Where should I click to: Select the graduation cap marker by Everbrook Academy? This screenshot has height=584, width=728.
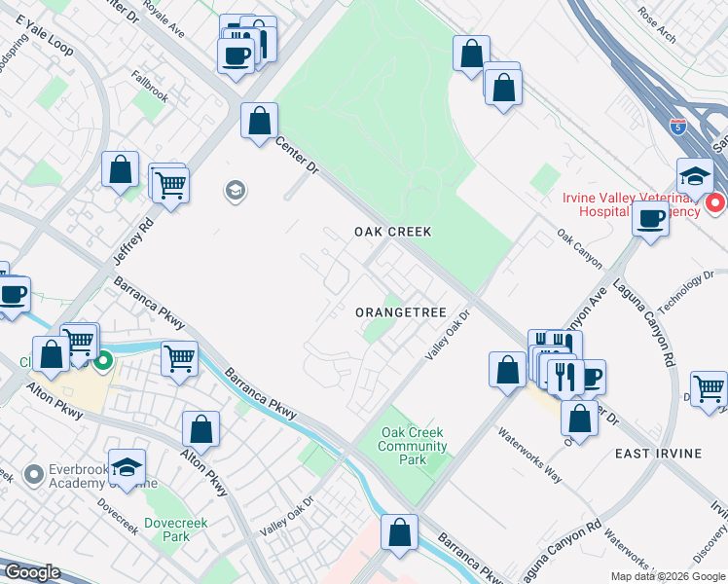pos(127,468)
